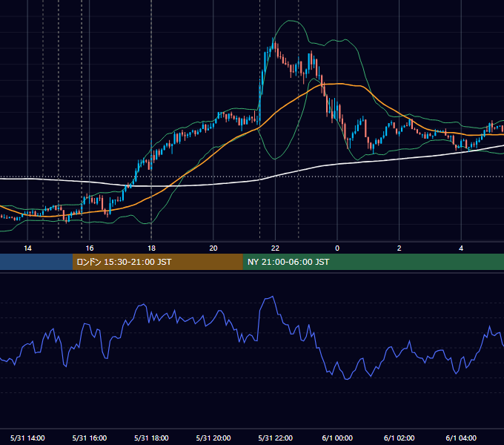
Task: Click the hour label 18 on price chart axis
Action: click(x=151, y=248)
